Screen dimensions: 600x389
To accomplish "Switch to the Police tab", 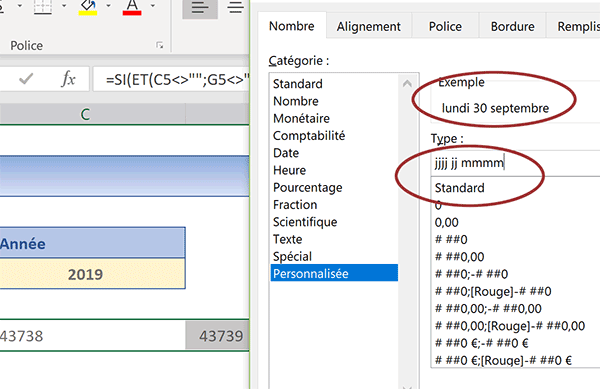I will [445, 26].
